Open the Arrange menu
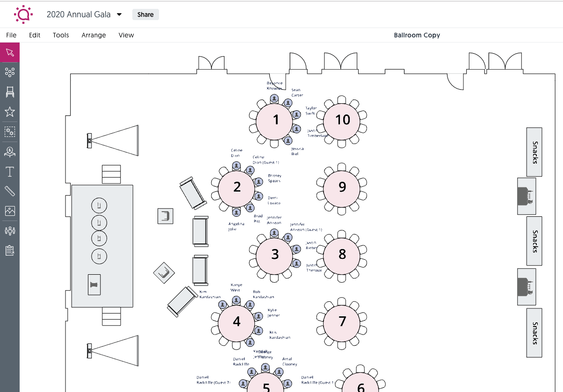The height and width of the screenshot is (392, 563). [94, 35]
